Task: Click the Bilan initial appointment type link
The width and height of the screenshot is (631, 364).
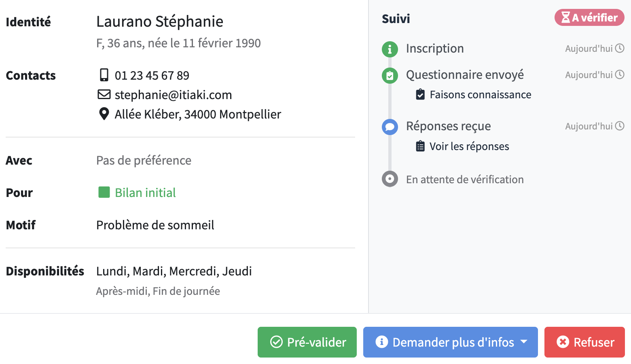Action: point(145,193)
